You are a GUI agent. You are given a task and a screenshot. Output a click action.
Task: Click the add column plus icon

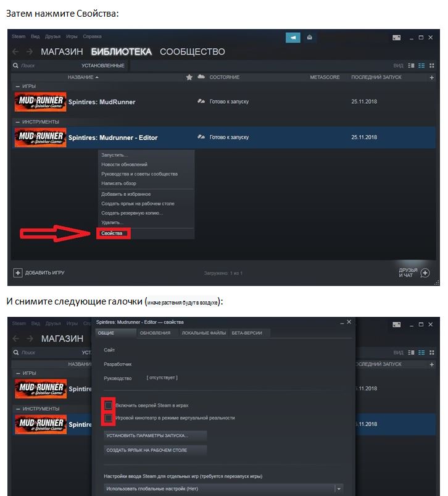tap(431, 77)
